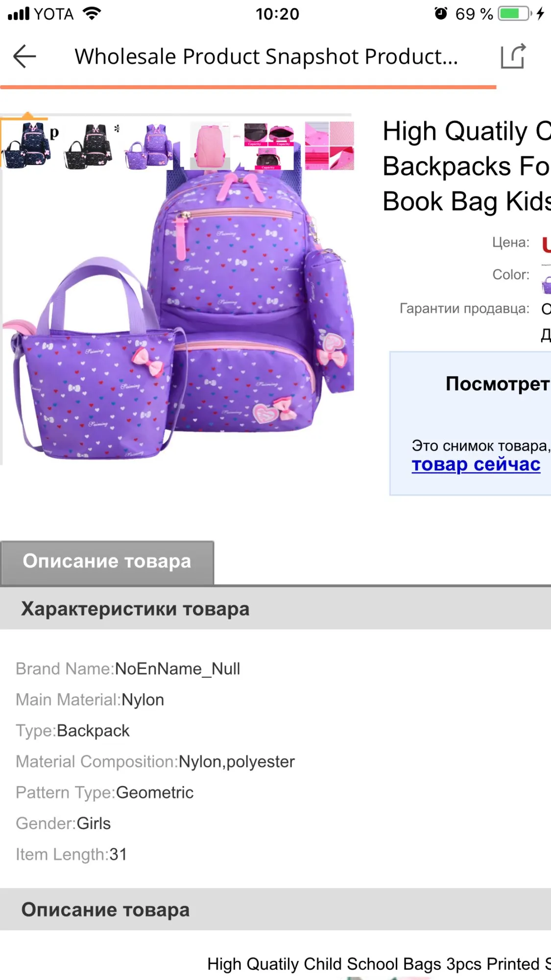Select the capacity details thumbnail
This screenshot has height=980, width=551.
pos(269,146)
